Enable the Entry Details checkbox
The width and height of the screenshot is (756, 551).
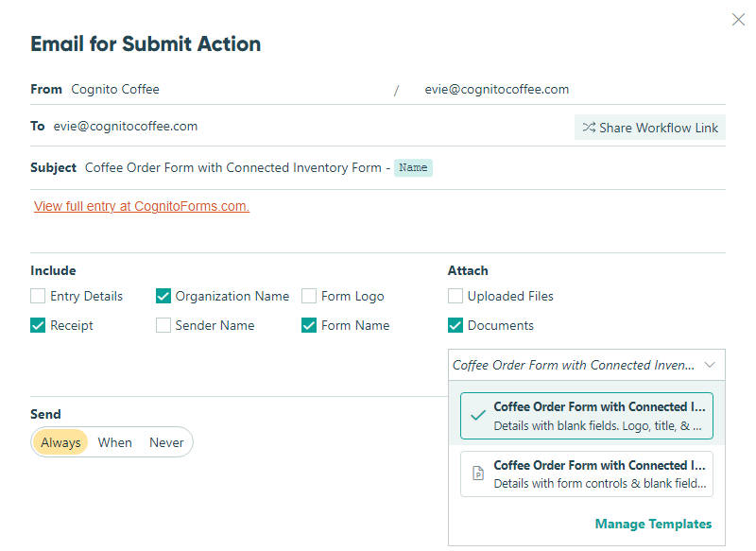(38, 296)
